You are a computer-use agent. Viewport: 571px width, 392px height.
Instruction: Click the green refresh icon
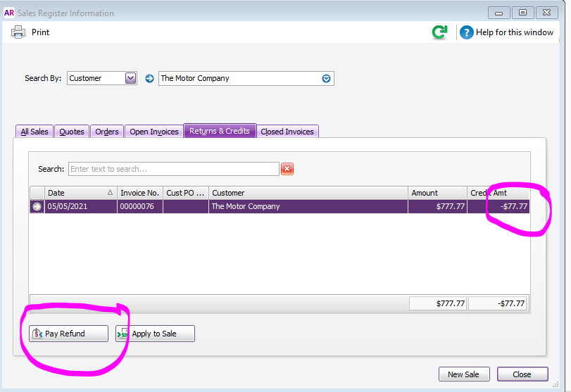pos(439,32)
